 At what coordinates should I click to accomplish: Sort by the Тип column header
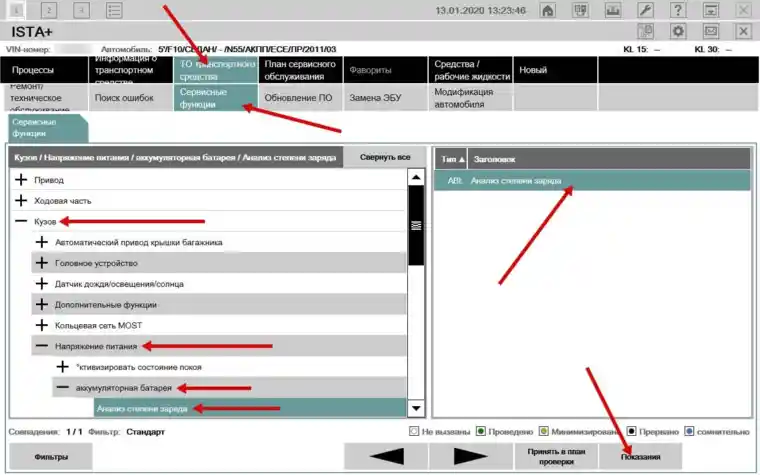(x=451, y=159)
